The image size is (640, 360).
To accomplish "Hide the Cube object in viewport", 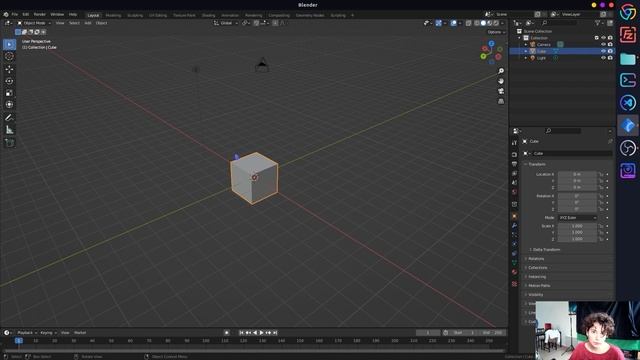I will pyautogui.click(x=603, y=51).
